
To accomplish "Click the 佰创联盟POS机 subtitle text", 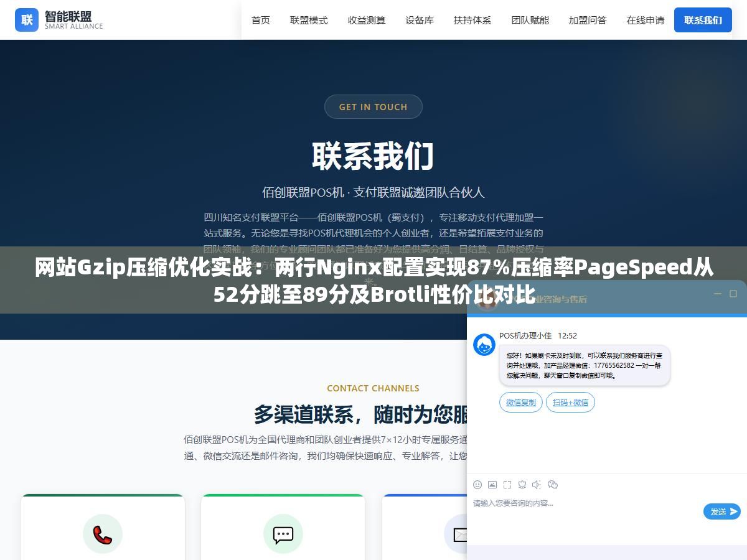I will pyautogui.click(x=374, y=192).
